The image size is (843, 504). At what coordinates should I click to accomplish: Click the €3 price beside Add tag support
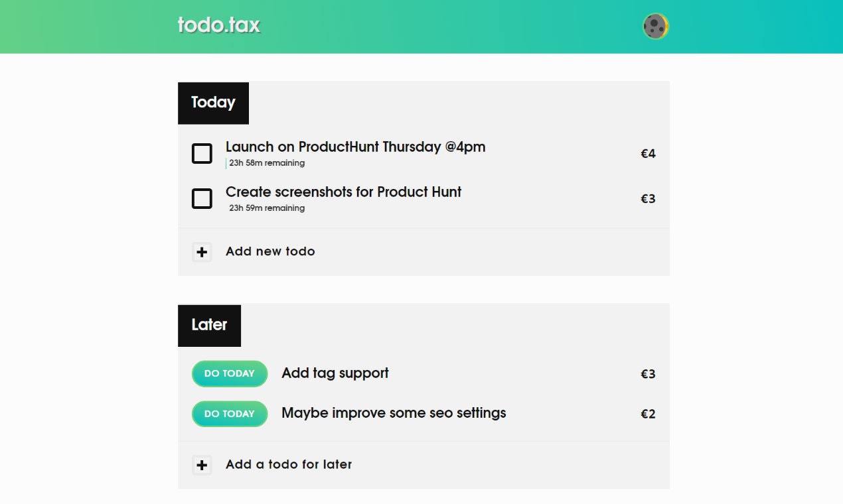coord(648,373)
